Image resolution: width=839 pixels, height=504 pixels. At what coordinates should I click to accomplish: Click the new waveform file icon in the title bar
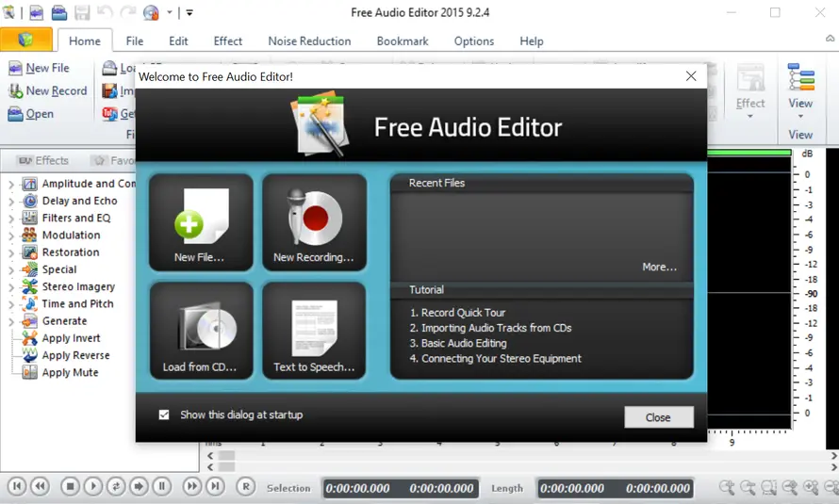pyautogui.click(x=37, y=11)
